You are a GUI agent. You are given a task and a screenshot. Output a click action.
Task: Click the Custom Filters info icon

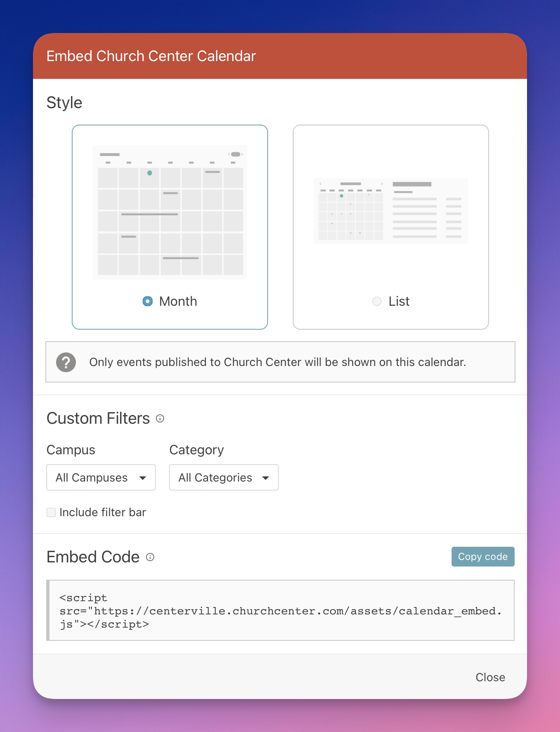160,418
